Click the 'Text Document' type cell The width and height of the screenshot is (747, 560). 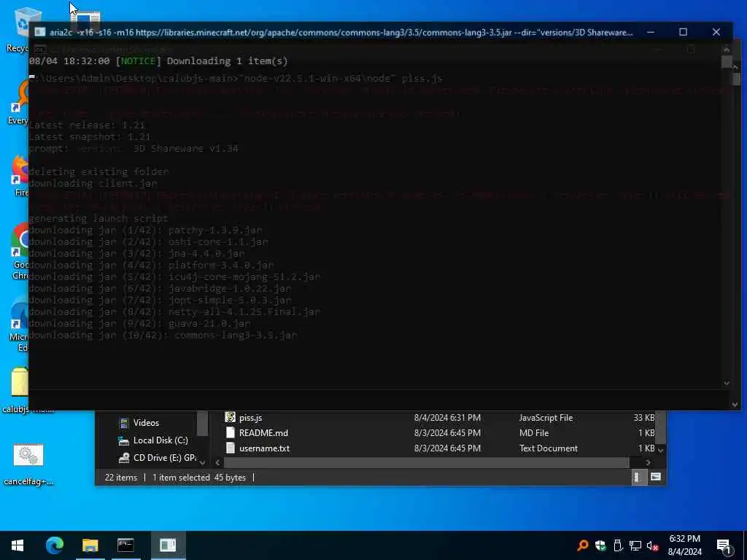(x=548, y=448)
